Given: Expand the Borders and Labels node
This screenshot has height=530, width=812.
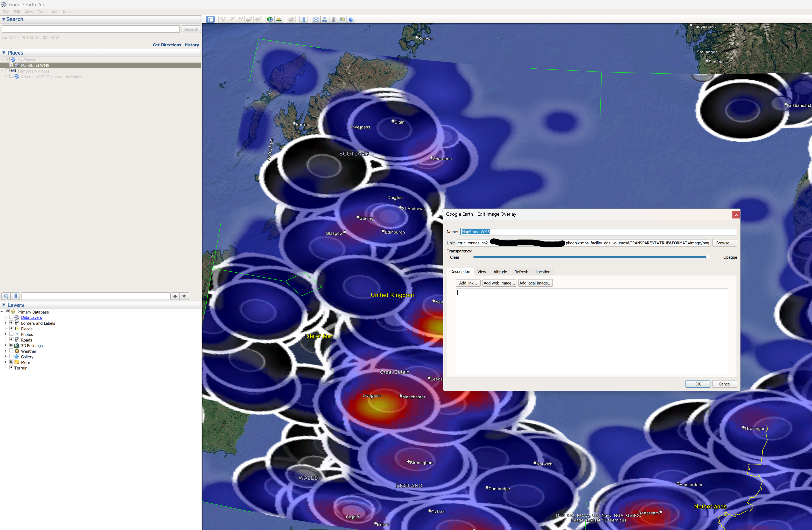Looking at the screenshot, I should point(5,323).
